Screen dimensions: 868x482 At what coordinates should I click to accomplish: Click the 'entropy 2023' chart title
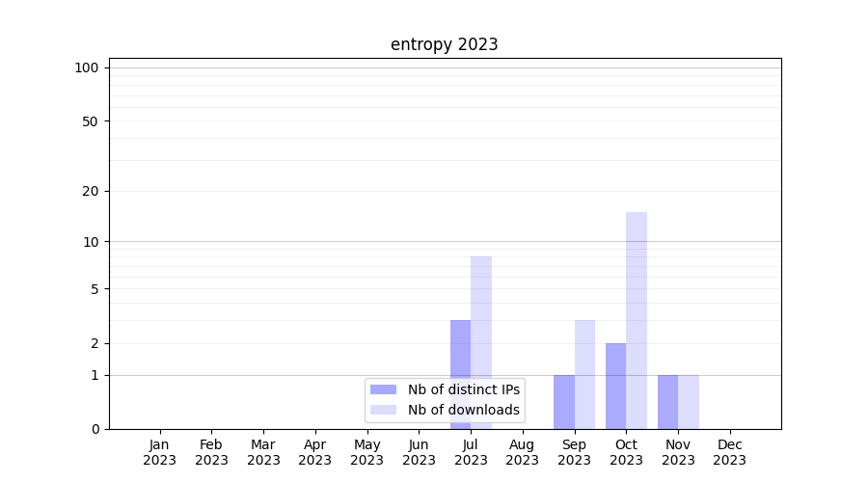(x=444, y=44)
